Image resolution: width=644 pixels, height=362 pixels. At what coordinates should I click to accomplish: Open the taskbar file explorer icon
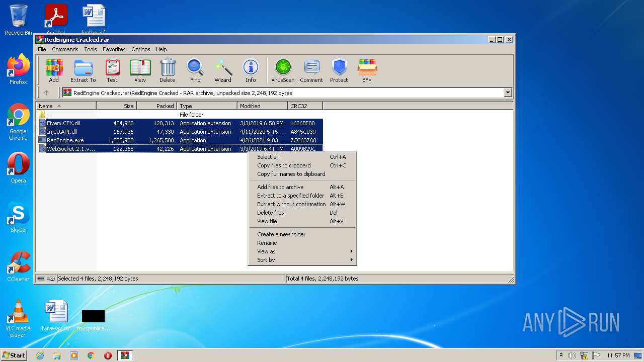pyautogui.click(x=57, y=355)
